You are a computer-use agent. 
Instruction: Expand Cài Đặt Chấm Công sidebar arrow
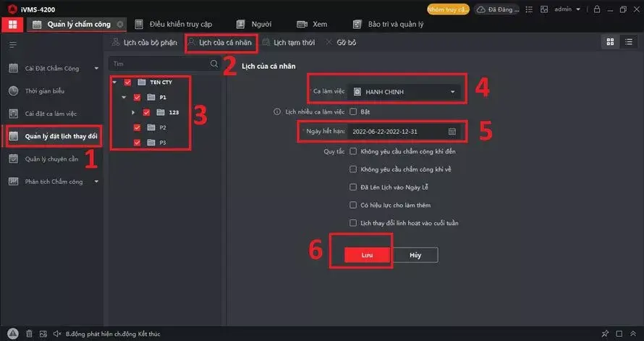click(96, 69)
